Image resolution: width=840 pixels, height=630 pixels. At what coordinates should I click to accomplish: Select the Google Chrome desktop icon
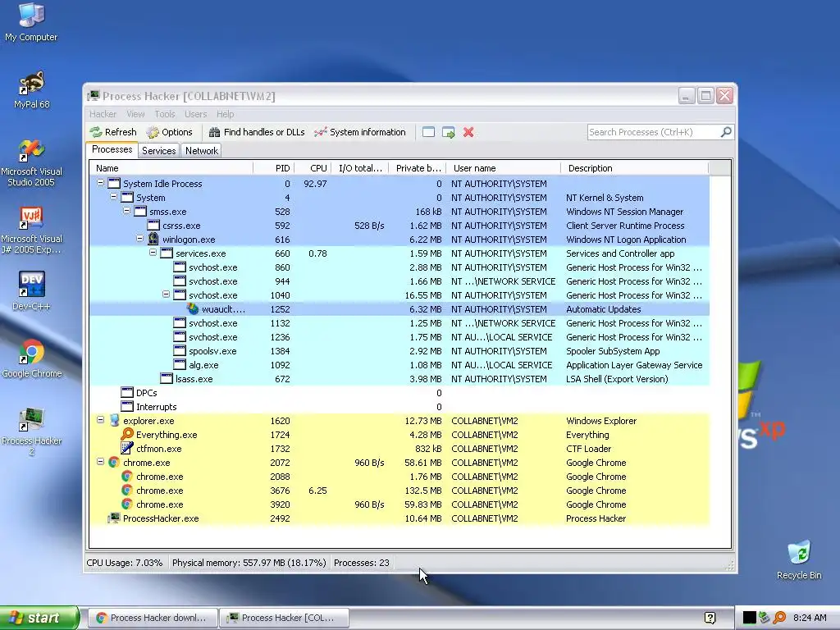(x=31, y=358)
